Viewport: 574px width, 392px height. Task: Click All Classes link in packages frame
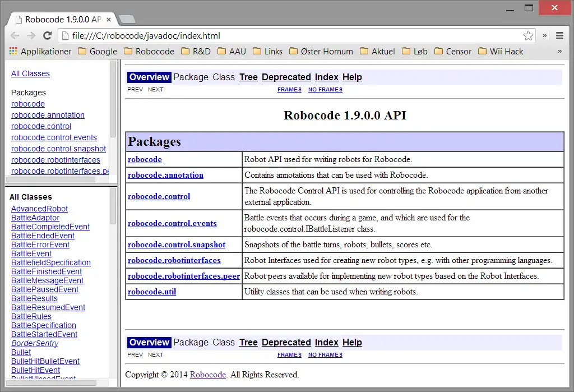click(x=30, y=73)
